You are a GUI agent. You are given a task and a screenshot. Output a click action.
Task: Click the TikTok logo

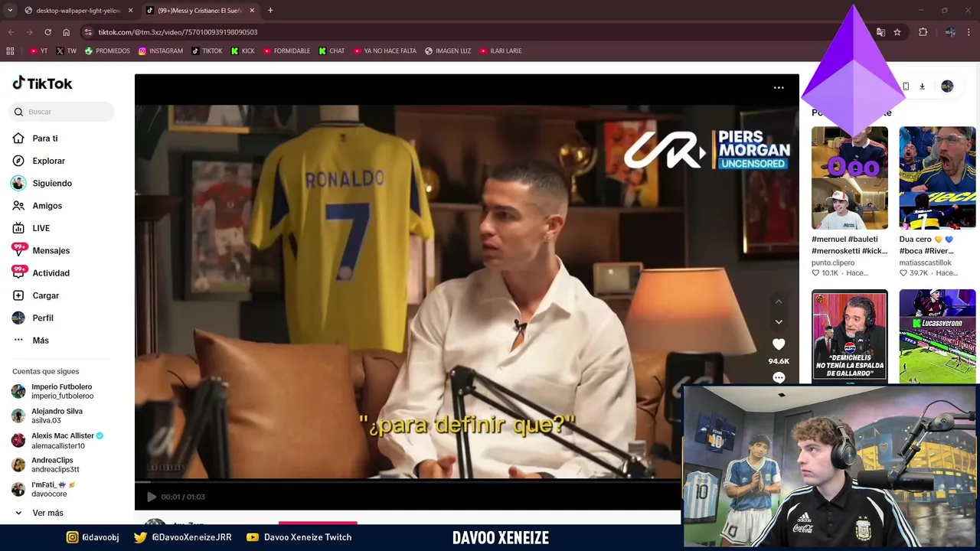coord(42,83)
